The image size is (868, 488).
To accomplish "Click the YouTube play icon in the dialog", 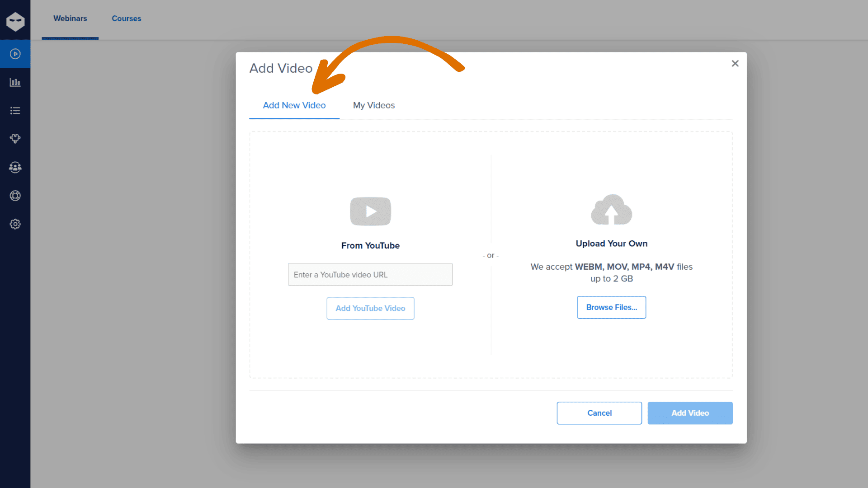I will [370, 211].
